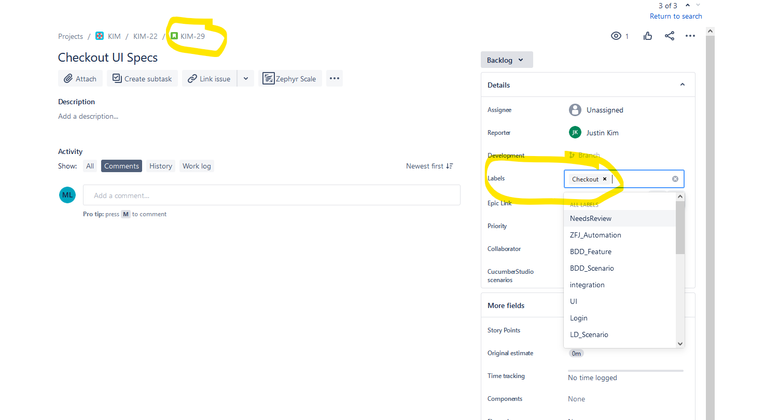Open KIM breadcrumb link
Image resolution: width=765 pixels, height=420 pixels.
click(x=114, y=36)
